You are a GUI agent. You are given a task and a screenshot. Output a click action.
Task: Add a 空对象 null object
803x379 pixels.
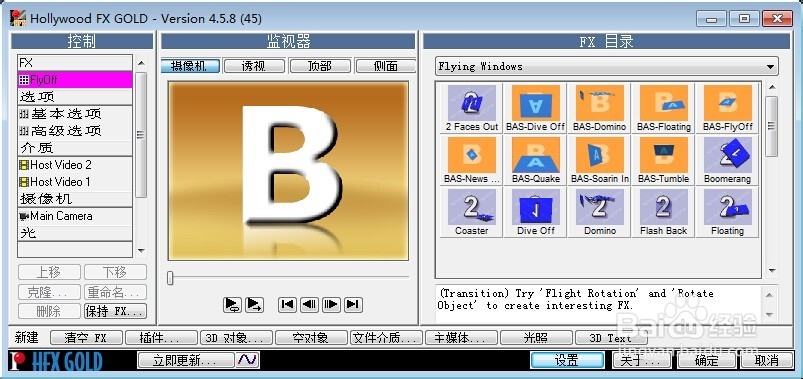click(311, 338)
